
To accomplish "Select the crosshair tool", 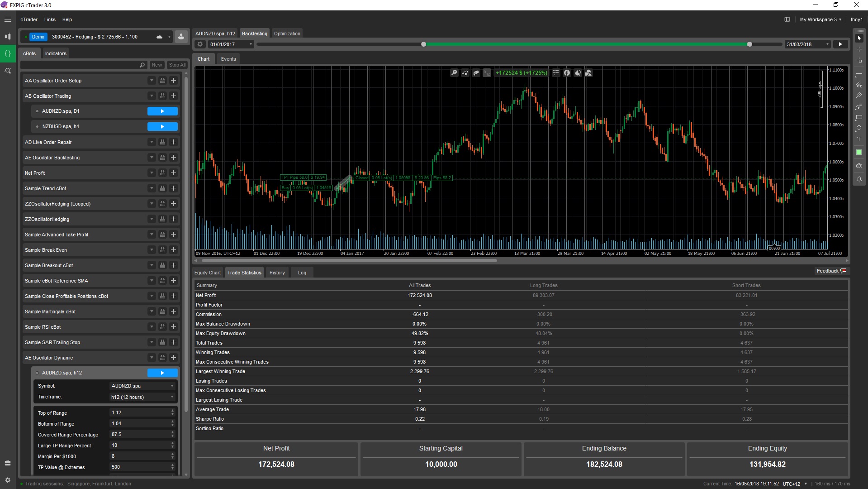I will pos(859,49).
